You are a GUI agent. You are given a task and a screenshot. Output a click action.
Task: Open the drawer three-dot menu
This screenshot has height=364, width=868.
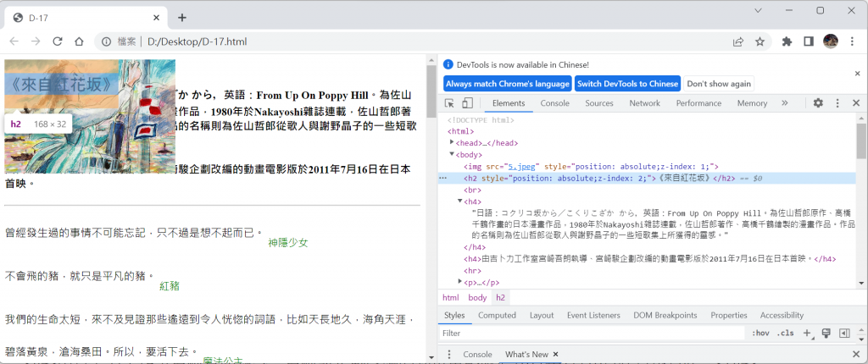[449, 354]
